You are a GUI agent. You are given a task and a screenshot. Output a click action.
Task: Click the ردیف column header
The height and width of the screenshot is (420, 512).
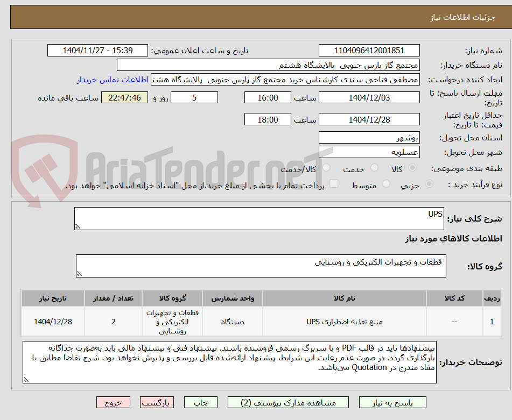(492, 298)
